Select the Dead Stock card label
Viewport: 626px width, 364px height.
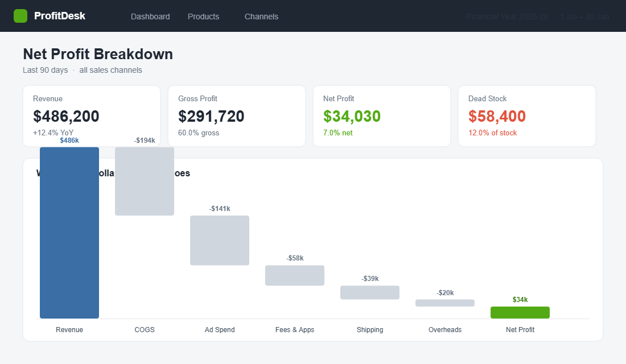coord(487,98)
